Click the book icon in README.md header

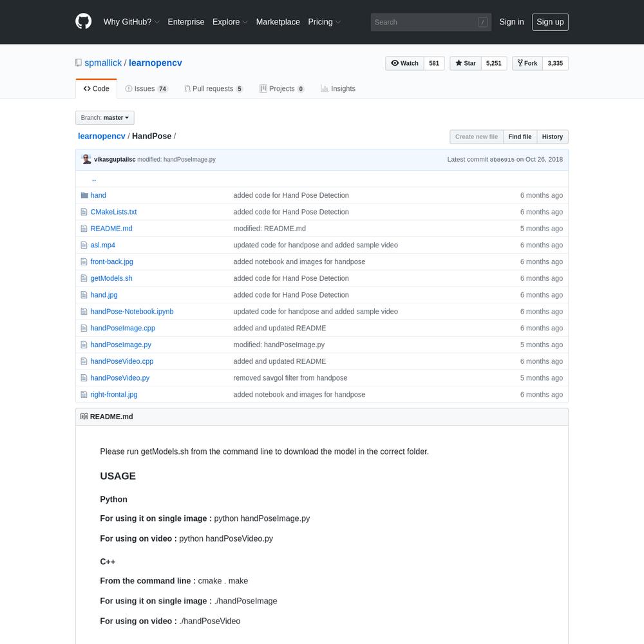tap(84, 417)
